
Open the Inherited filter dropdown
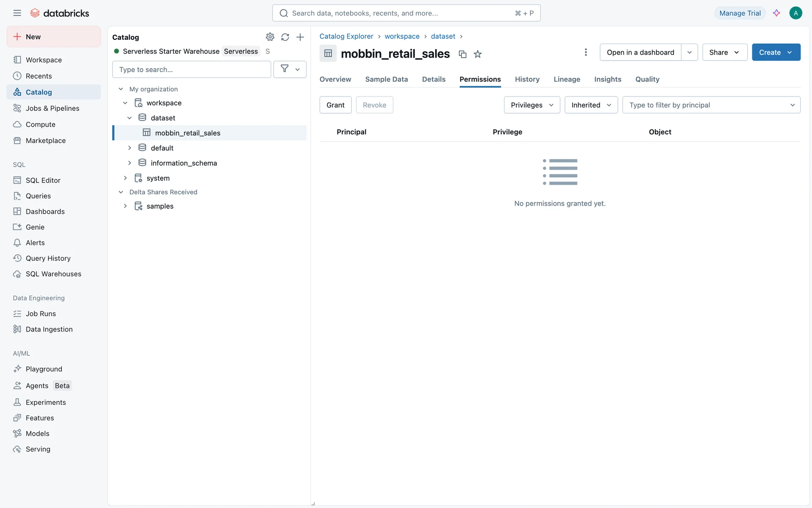[x=591, y=105]
